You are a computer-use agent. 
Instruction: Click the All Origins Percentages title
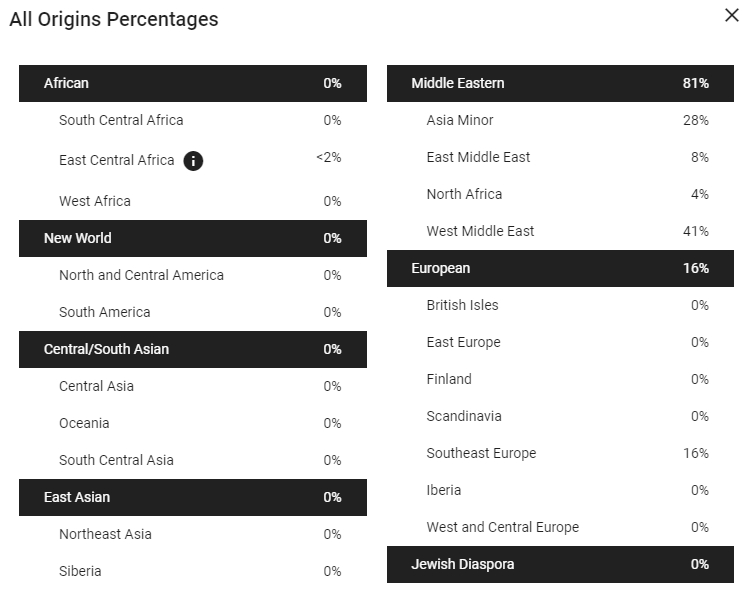(114, 20)
